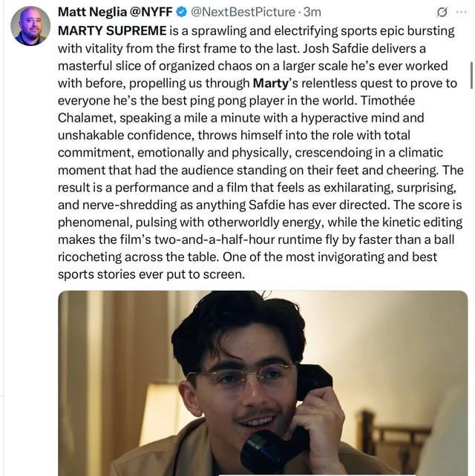Viewport: 475px width, 476px height.
Task: Open the @NextBestPicture handle link
Action: (x=245, y=12)
